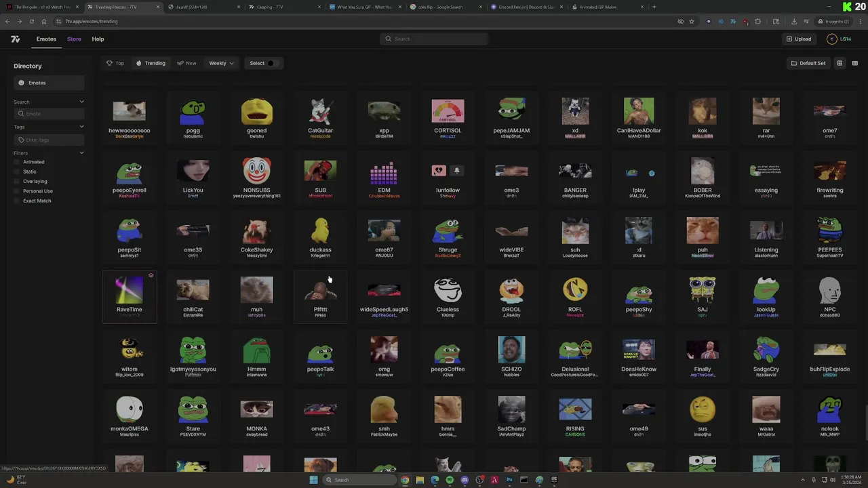Open the Weekly time range dropdown
Screen dimensions: 868x488
(x=221, y=63)
